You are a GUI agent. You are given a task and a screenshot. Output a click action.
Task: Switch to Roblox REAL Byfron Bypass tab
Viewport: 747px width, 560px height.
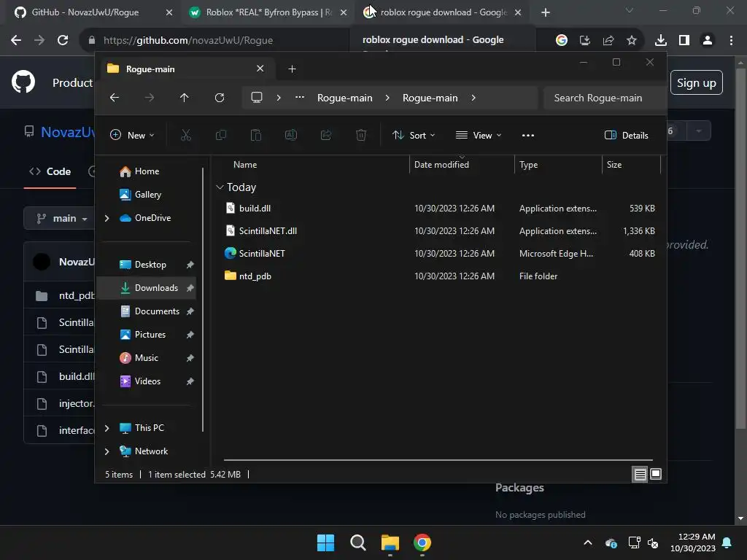coord(267,12)
